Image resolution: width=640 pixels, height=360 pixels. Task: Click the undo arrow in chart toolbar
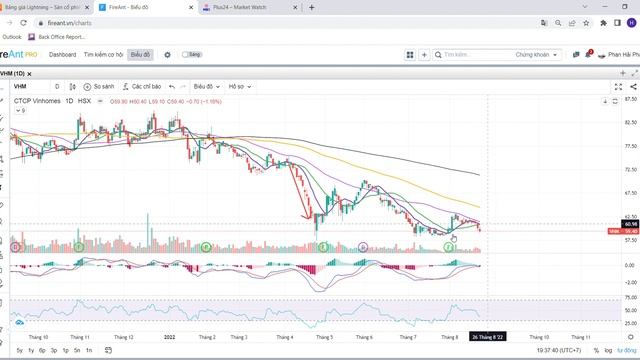point(172,87)
